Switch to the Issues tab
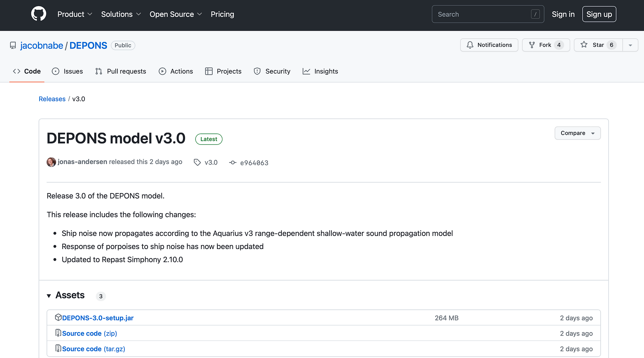This screenshot has width=644, height=358. pyautogui.click(x=67, y=71)
